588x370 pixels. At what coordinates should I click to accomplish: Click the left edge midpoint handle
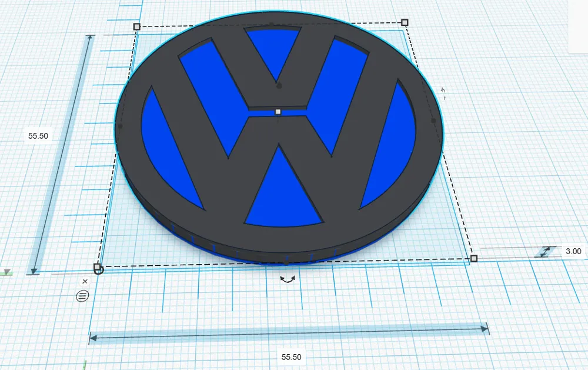120,126
